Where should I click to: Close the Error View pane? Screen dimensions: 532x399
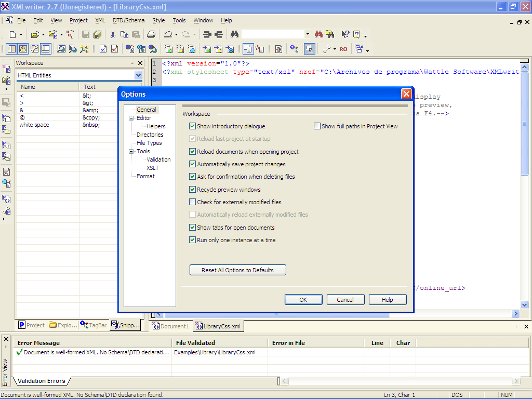pos(6,339)
